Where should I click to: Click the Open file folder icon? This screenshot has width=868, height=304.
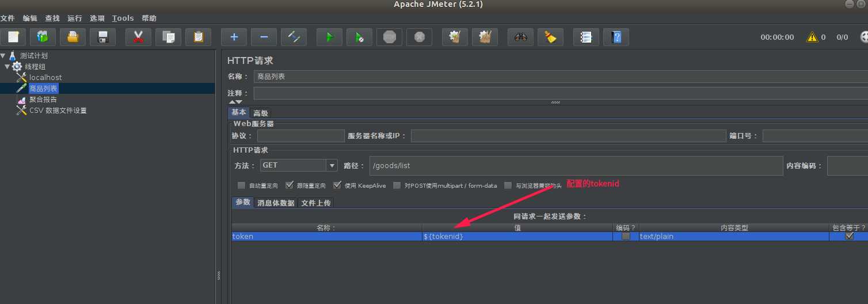pyautogui.click(x=73, y=37)
